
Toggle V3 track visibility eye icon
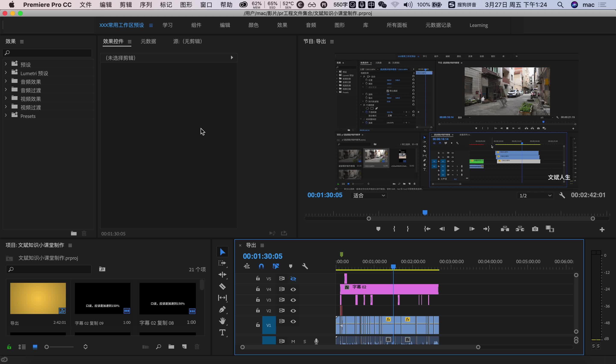coord(294,300)
